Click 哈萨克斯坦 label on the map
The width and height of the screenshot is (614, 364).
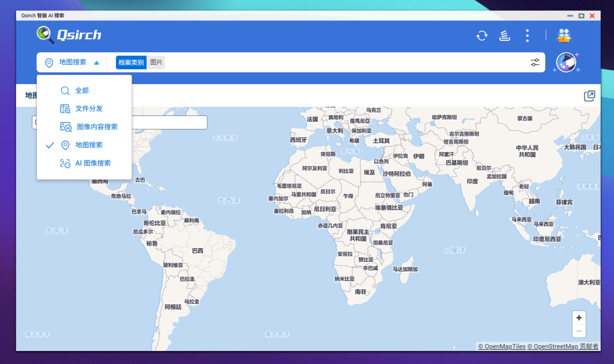point(445,118)
